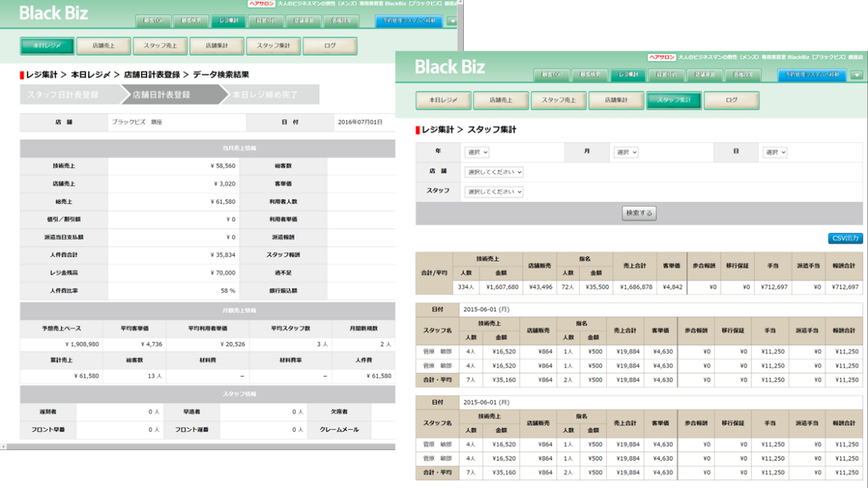Open the 月 (month) dropdown
This screenshot has height=488, width=868.
click(626, 152)
